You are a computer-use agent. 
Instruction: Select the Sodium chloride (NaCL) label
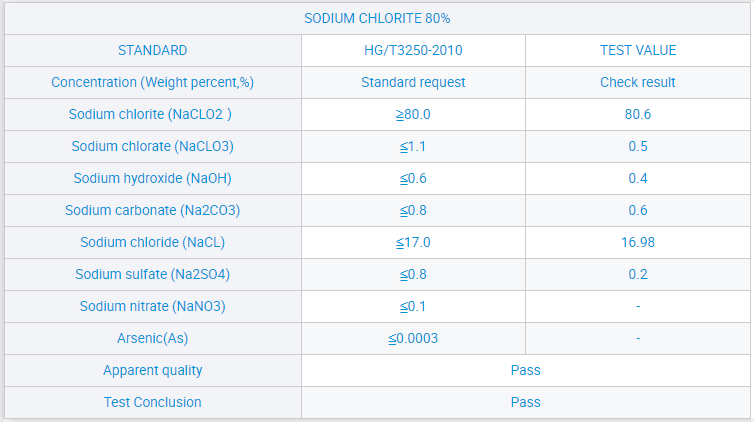(152, 242)
